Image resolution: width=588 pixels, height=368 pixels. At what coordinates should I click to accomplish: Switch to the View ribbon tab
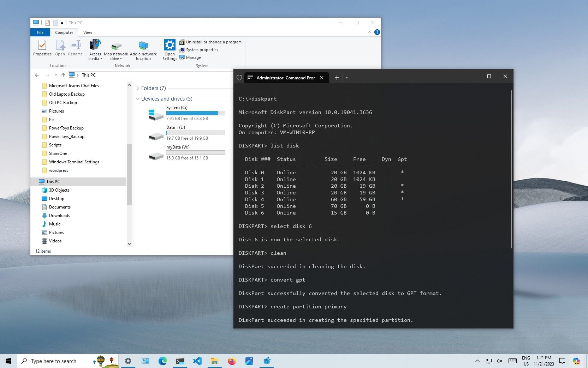[88, 32]
